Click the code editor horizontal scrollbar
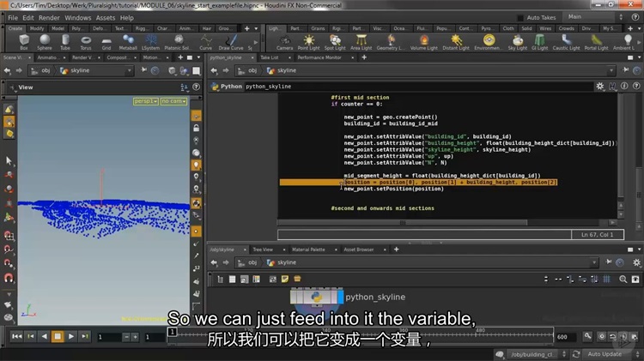This screenshot has width=644, height=361. click(x=402, y=222)
